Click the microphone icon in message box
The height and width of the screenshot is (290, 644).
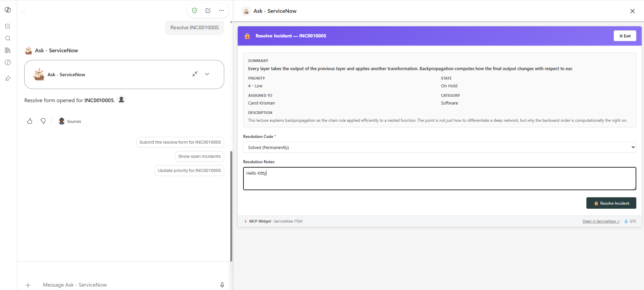[x=222, y=285]
